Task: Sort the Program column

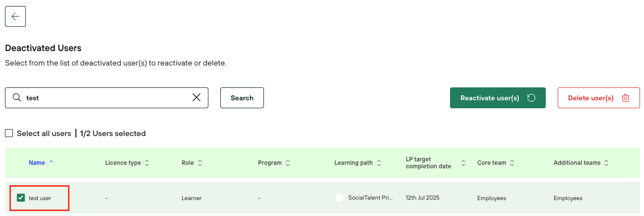Action: [x=288, y=163]
